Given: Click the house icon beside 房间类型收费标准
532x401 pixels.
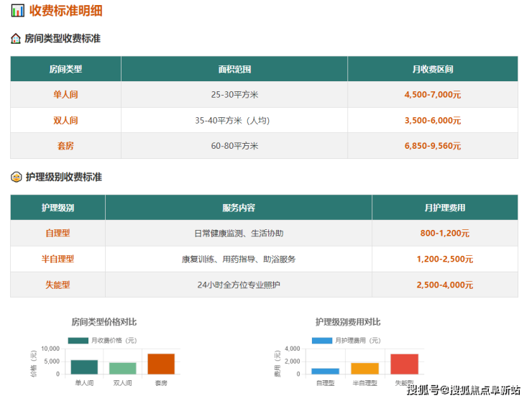Looking at the screenshot, I should coord(16,39).
